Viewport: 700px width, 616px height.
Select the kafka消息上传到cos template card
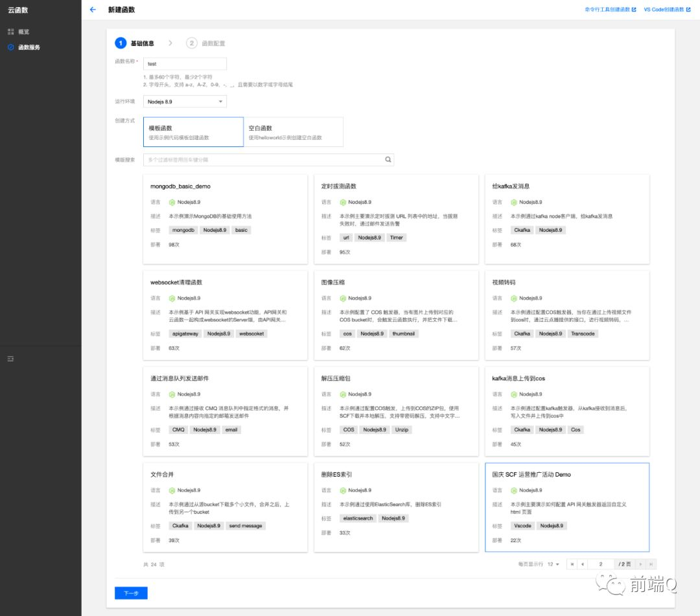pyautogui.click(x=567, y=411)
